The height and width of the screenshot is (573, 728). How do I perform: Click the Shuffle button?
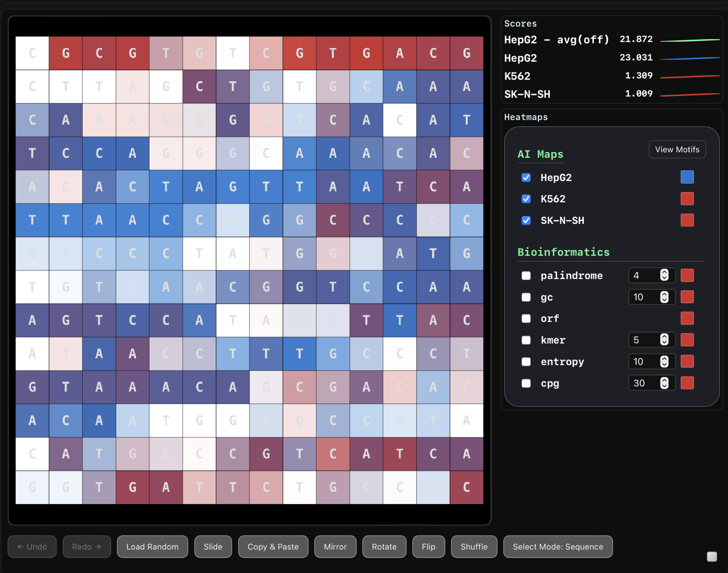[x=474, y=546]
